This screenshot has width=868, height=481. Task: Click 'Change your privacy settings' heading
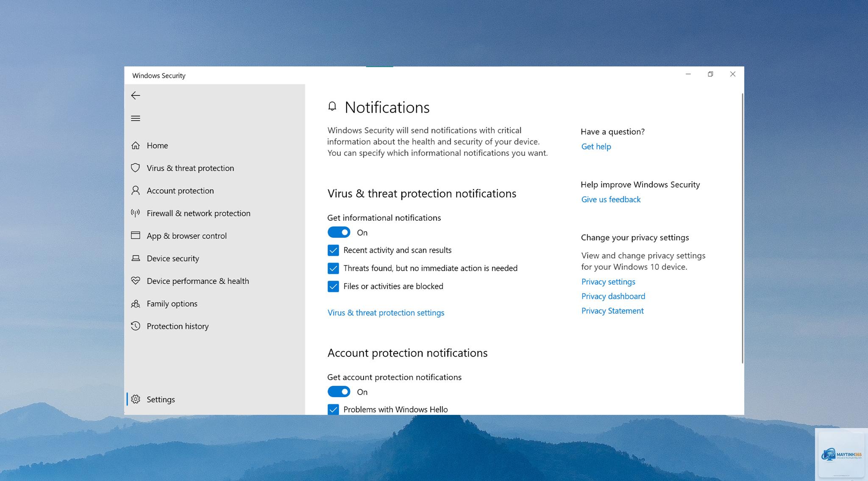[x=634, y=238]
